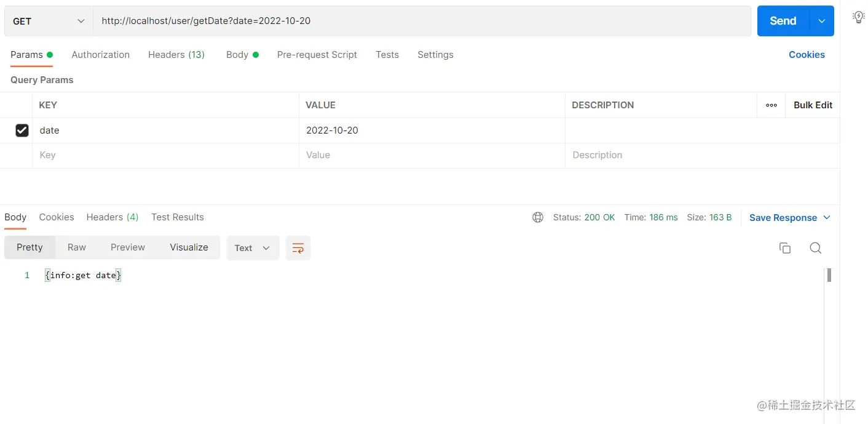Click the 'Time: 186 ms' text
This screenshot has width=868, height=424.
point(651,217)
